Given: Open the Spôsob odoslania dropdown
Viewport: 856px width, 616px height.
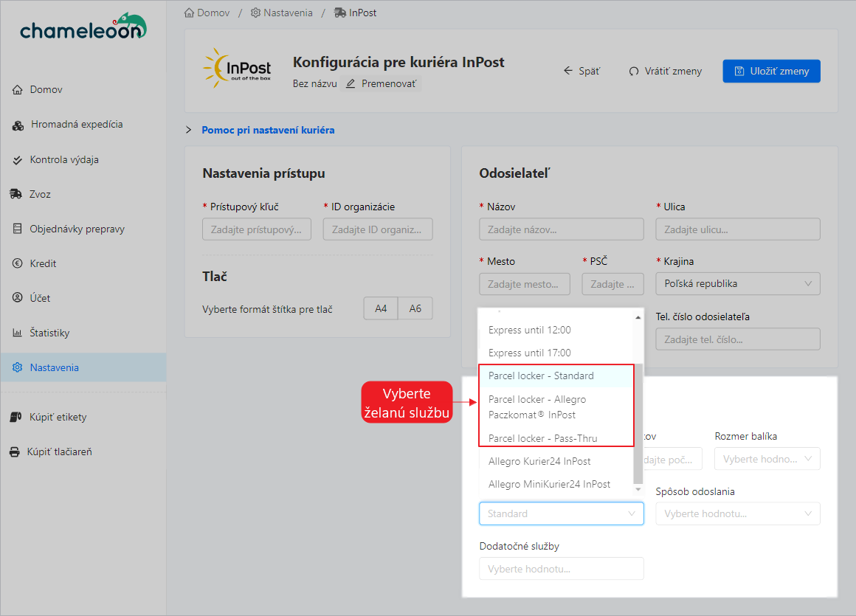Looking at the screenshot, I should (737, 513).
